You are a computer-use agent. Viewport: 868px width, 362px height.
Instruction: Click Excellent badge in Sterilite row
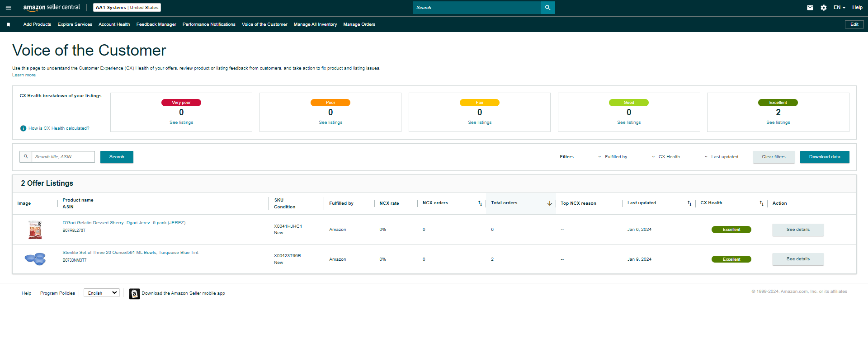coord(731,259)
